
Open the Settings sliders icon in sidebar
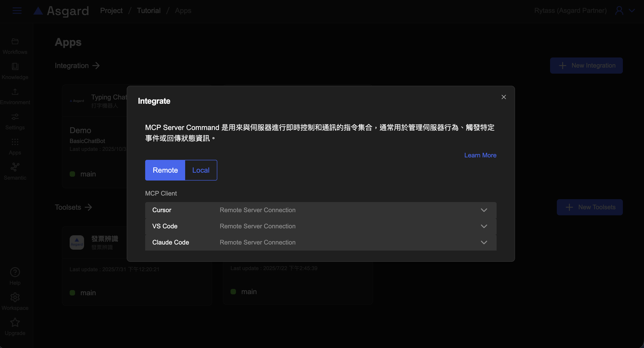15,117
